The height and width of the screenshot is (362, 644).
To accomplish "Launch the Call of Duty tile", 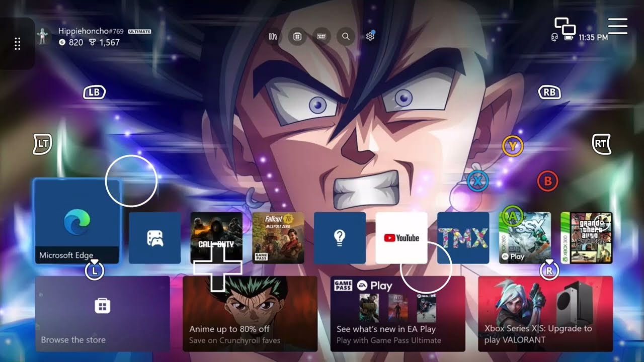I will [216, 238].
